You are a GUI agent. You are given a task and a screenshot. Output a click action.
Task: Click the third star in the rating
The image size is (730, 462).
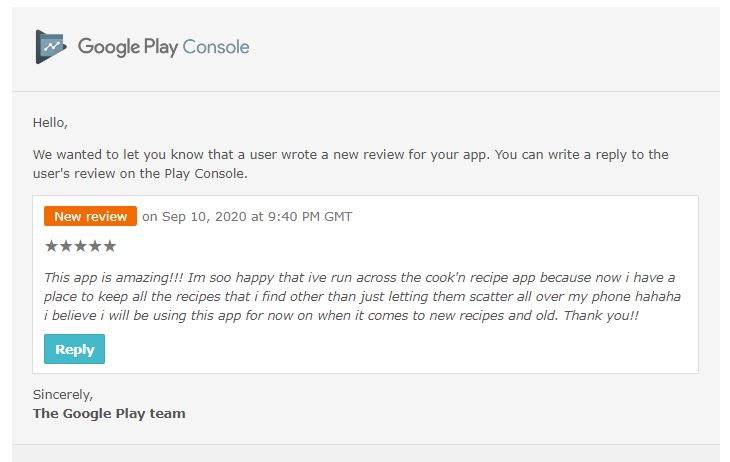point(80,246)
